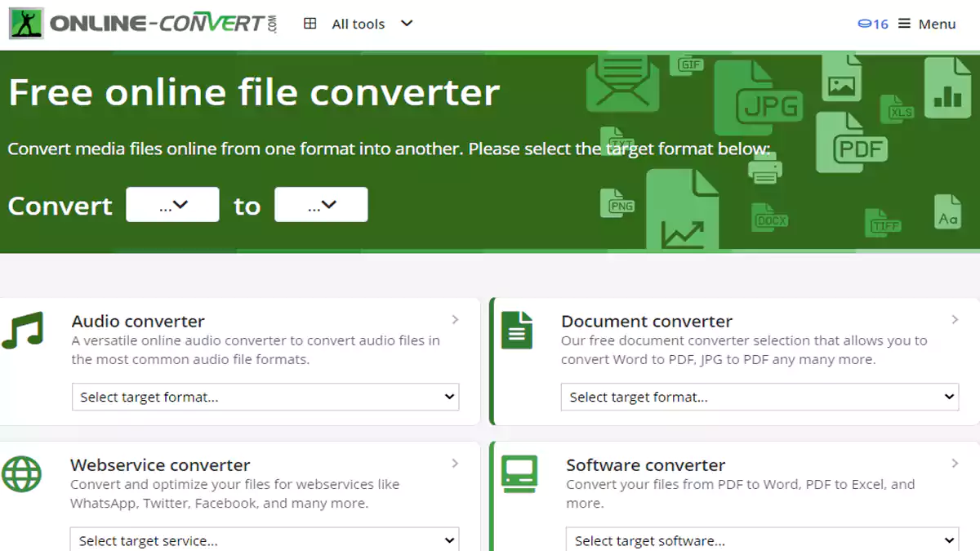The width and height of the screenshot is (980, 551).
Task: Open the 'to' target format dropdown
Action: (321, 205)
